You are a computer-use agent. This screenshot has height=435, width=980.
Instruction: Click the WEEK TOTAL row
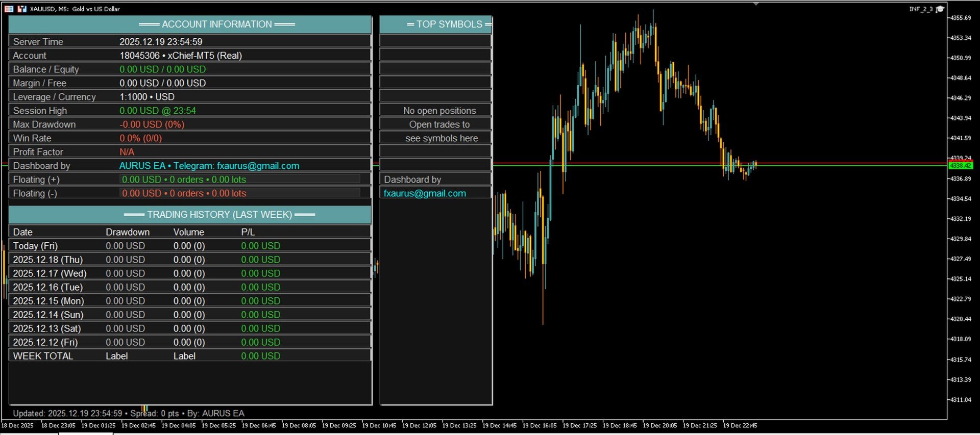[190, 356]
